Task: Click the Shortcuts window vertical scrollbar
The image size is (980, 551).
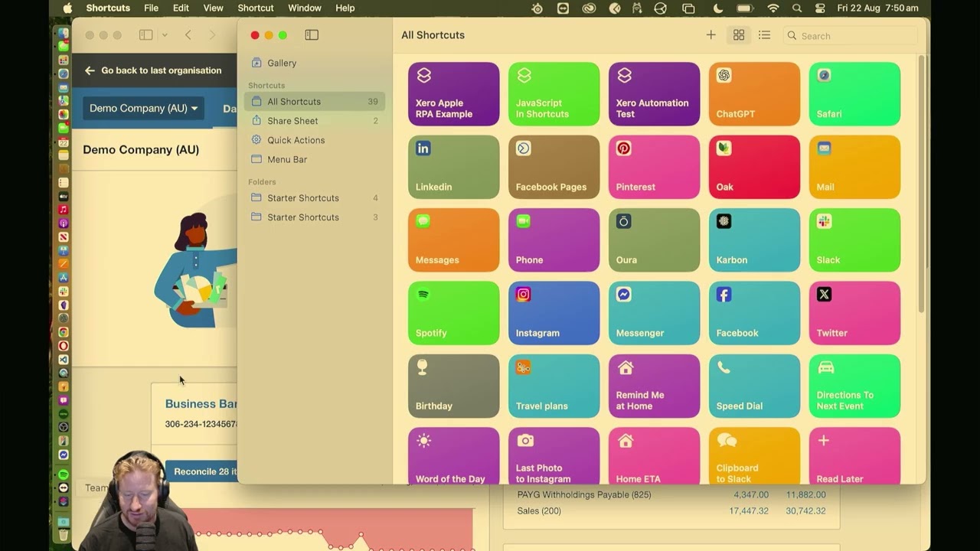Action: click(x=921, y=184)
